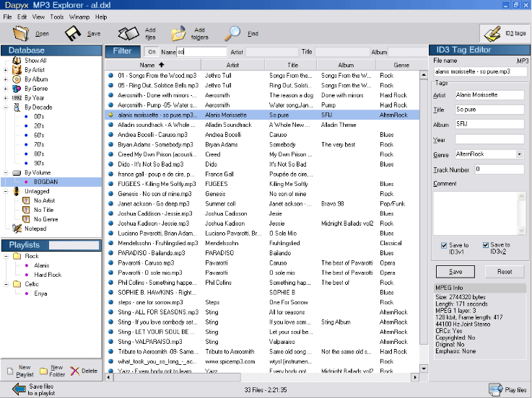Click the Open folder icon in toolbar
This screenshot has height=398, width=532.
coord(22,33)
